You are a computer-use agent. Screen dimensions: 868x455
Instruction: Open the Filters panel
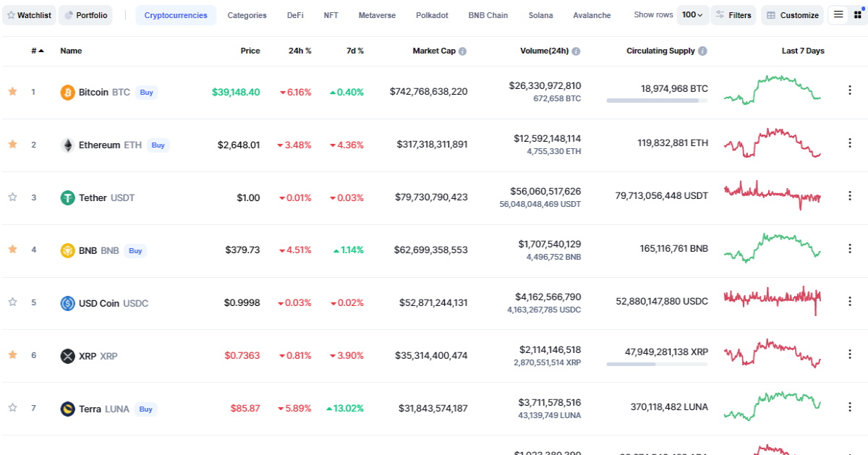pyautogui.click(x=733, y=15)
